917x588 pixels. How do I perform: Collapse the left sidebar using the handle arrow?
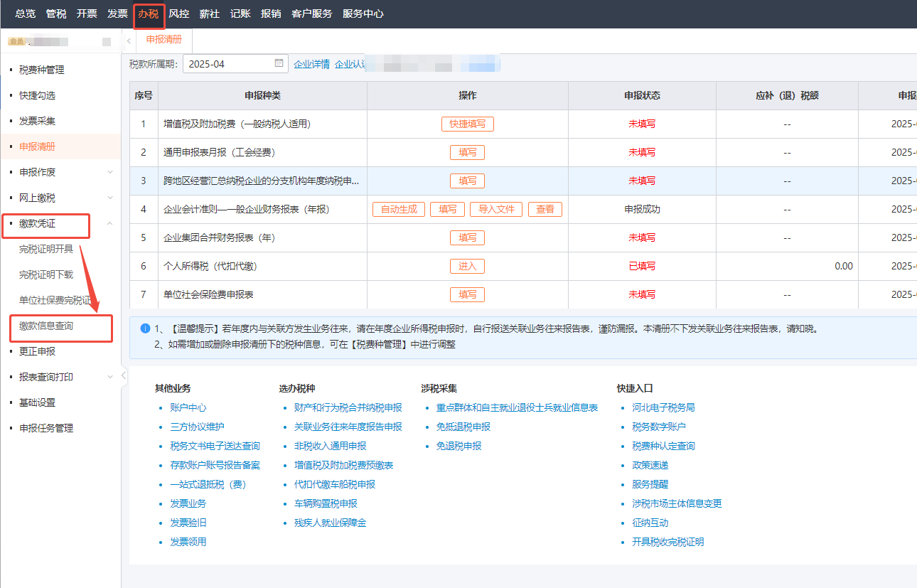coord(124,375)
